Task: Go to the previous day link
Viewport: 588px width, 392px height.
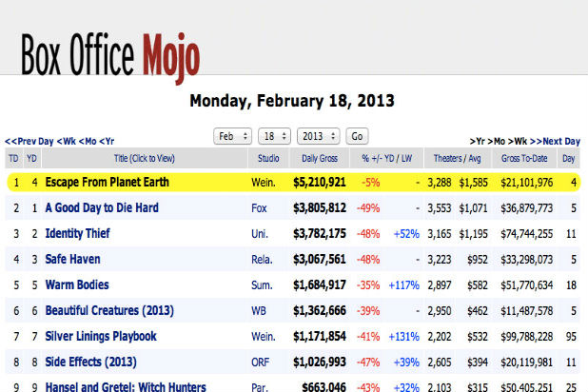Action: pyautogui.click(x=29, y=141)
